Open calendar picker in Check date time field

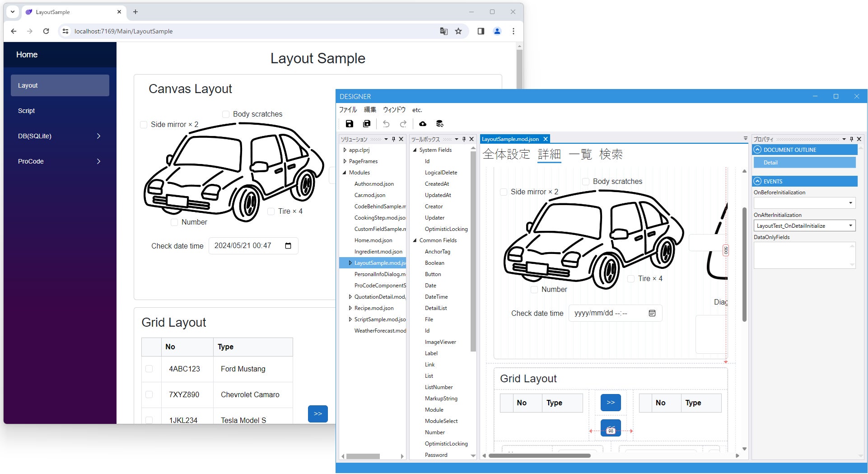coord(288,246)
